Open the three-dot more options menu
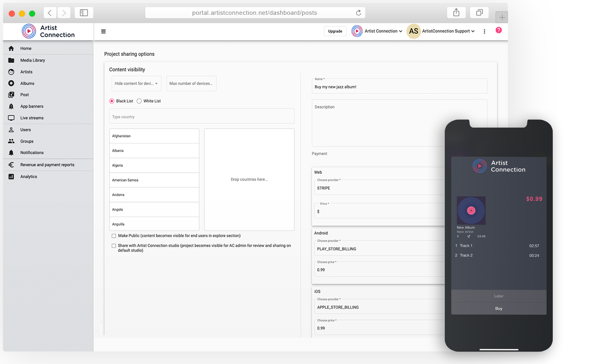Image resolution: width=592 pixels, height=364 pixels. 484,31
